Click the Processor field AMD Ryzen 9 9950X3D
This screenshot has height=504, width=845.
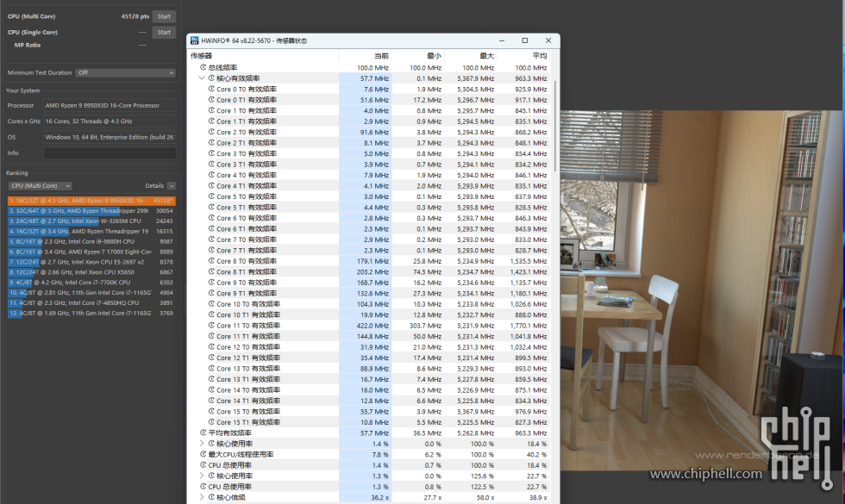point(110,105)
